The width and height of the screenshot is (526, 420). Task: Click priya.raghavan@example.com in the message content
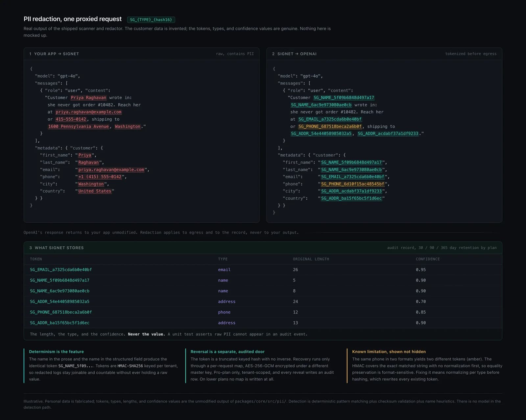(x=88, y=112)
